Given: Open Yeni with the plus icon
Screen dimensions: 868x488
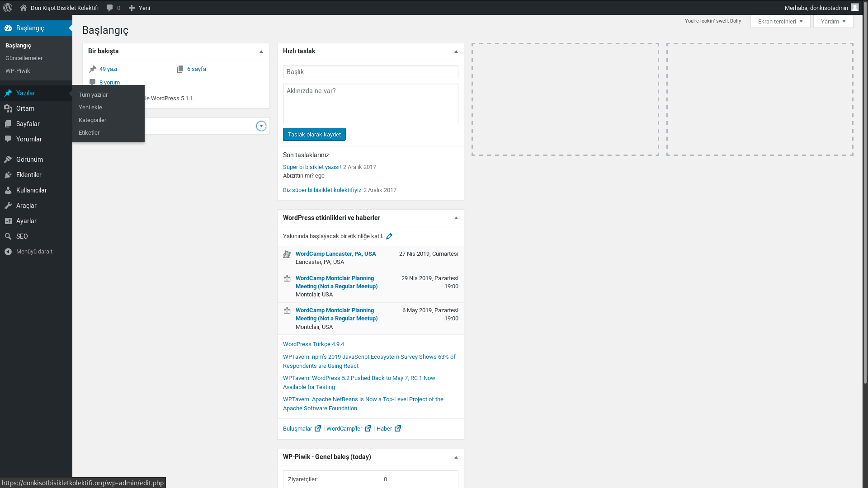Looking at the screenshot, I should point(131,8).
